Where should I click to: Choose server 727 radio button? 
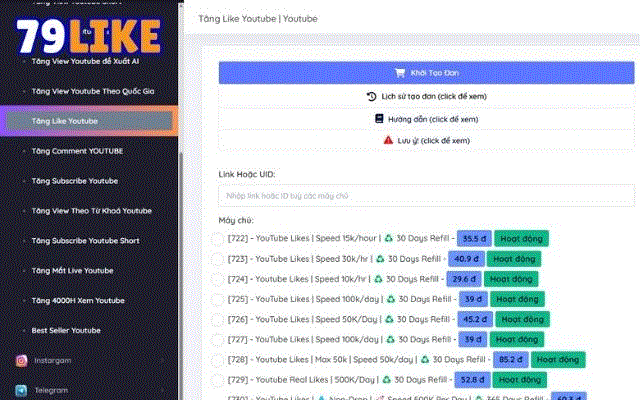click(x=218, y=340)
